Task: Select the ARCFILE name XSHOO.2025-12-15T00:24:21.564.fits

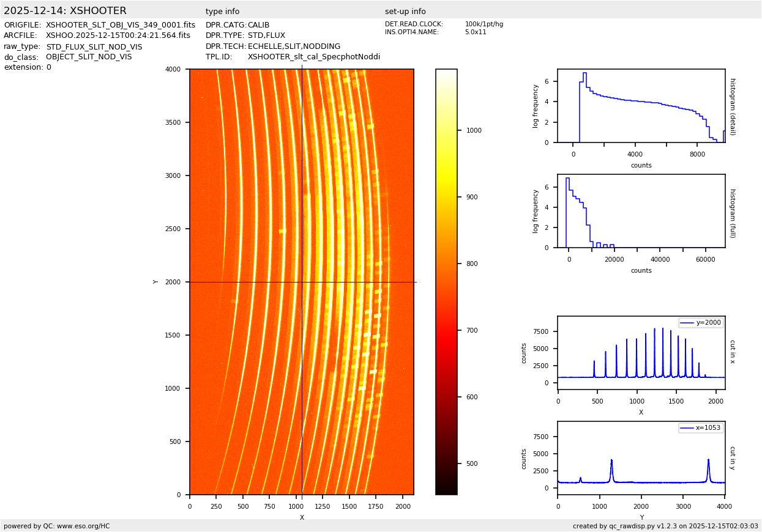Action: [118, 35]
